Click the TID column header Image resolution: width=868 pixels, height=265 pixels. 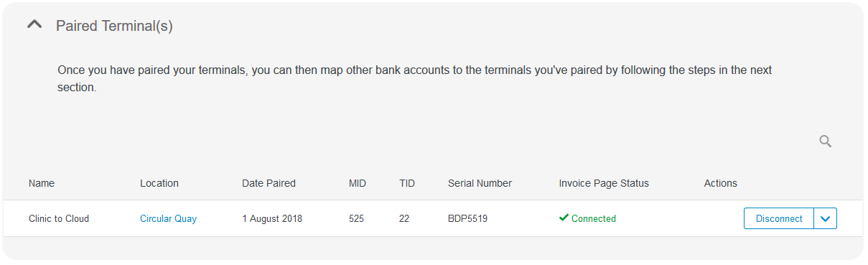[x=407, y=183]
